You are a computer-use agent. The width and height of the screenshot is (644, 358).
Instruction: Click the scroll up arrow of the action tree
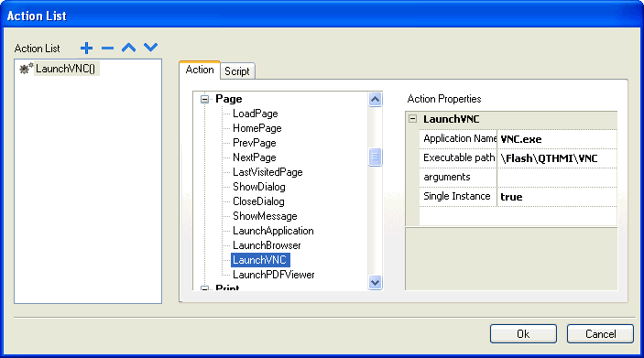pos(375,100)
